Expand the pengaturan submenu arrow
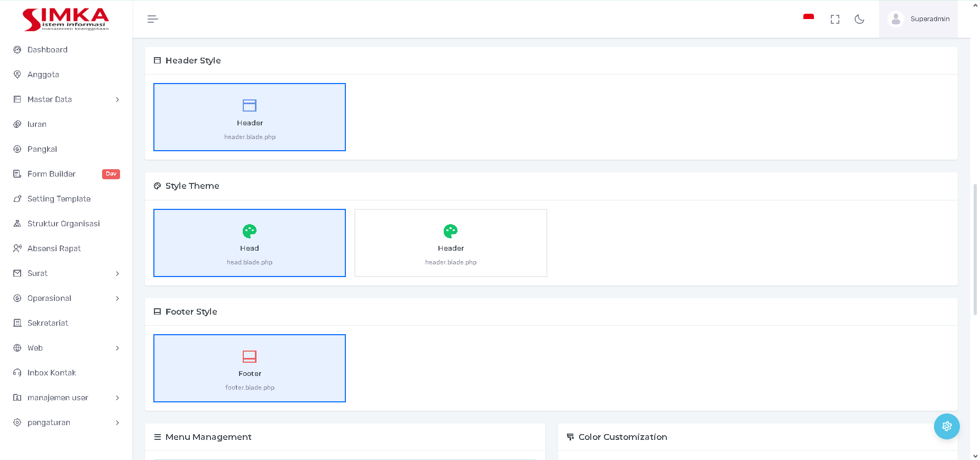This screenshot has width=980, height=460. 117,422
